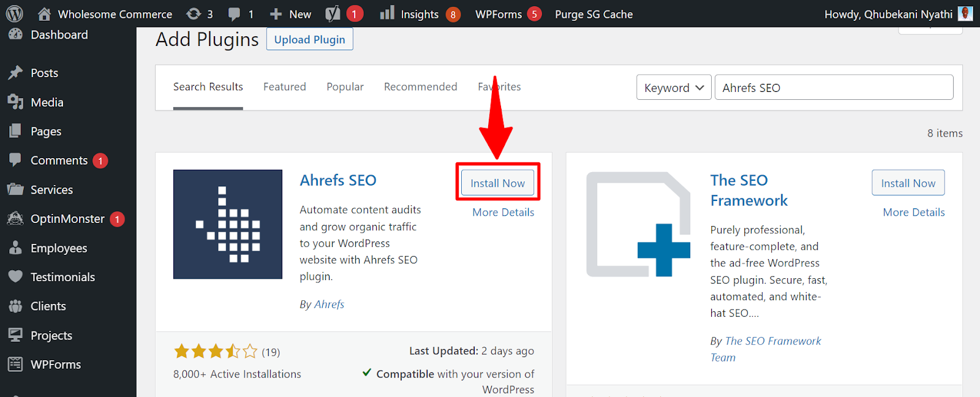This screenshot has height=397, width=980.
Task: Select the Projects monitor icon
Action: pyautogui.click(x=15, y=335)
